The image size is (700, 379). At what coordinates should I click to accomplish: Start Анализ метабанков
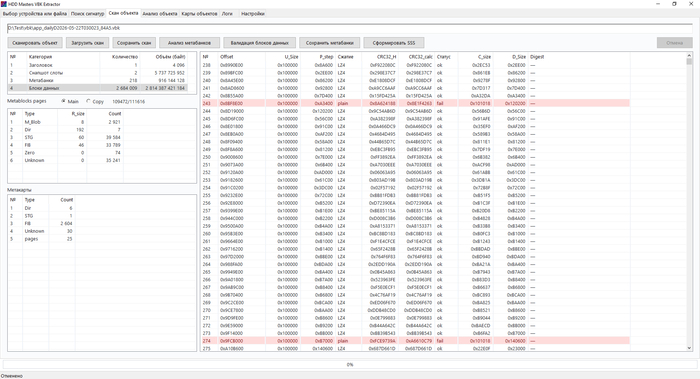[189, 43]
